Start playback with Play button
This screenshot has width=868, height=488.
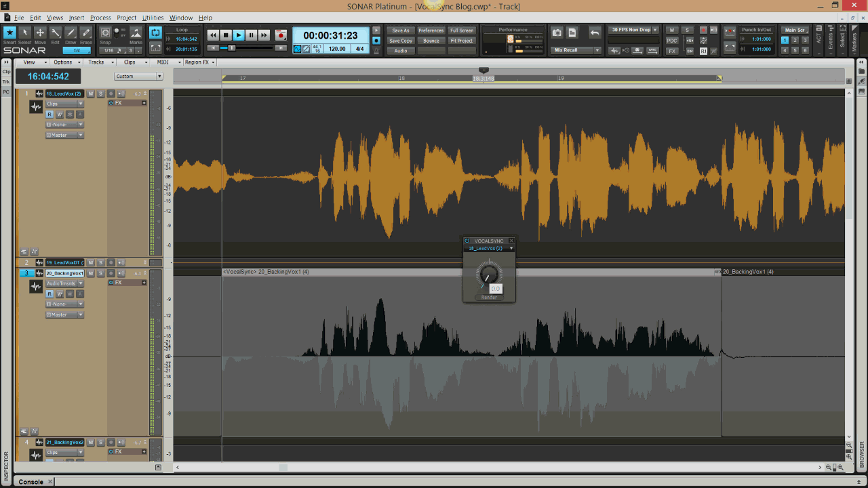(x=239, y=35)
